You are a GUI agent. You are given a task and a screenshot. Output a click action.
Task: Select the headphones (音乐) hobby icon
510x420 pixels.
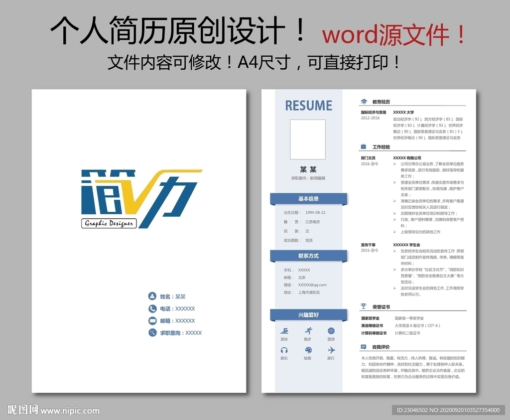284,350
